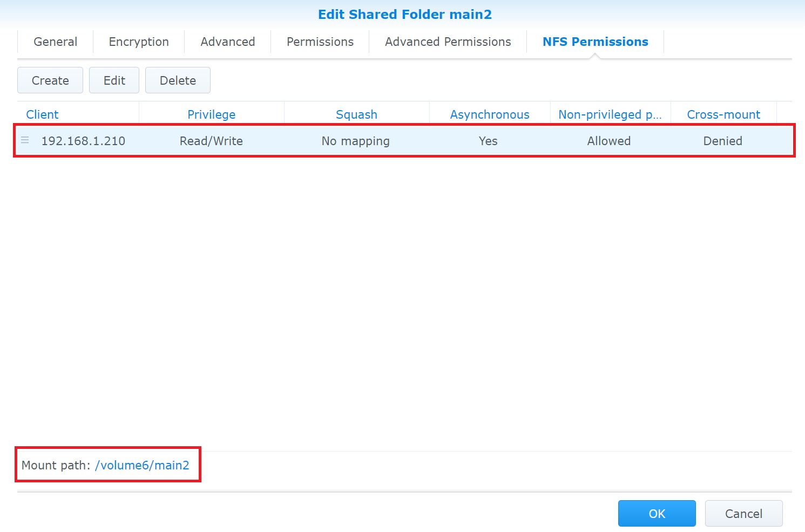
Task: Select the Permissions tab
Action: 320,42
